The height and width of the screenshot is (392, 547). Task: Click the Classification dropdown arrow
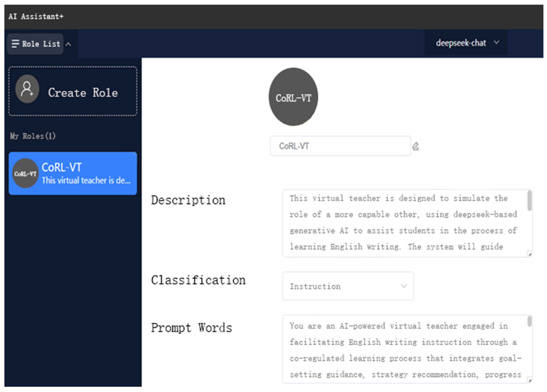(x=404, y=286)
